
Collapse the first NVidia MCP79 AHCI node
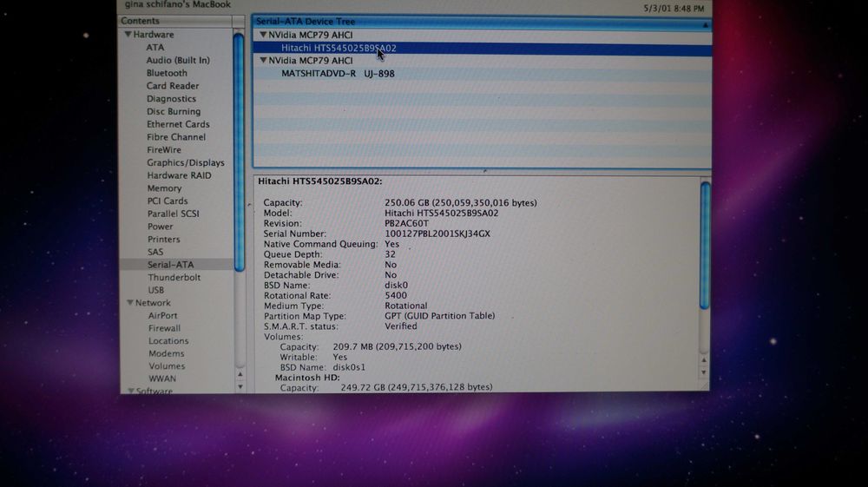264,35
